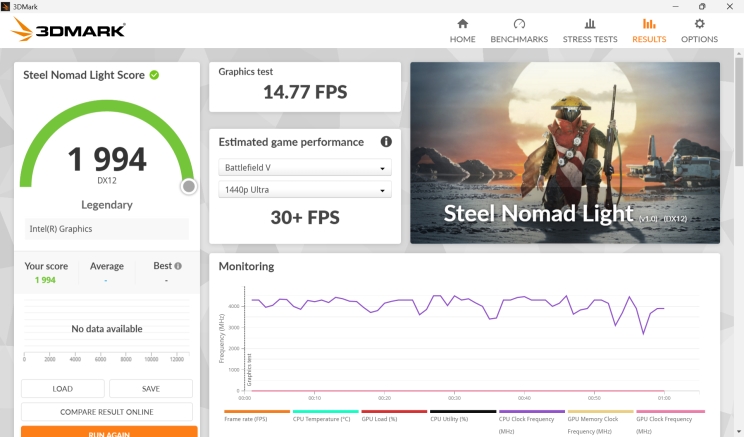
Task: Open the OPTIONS tab
Action: (699, 31)
